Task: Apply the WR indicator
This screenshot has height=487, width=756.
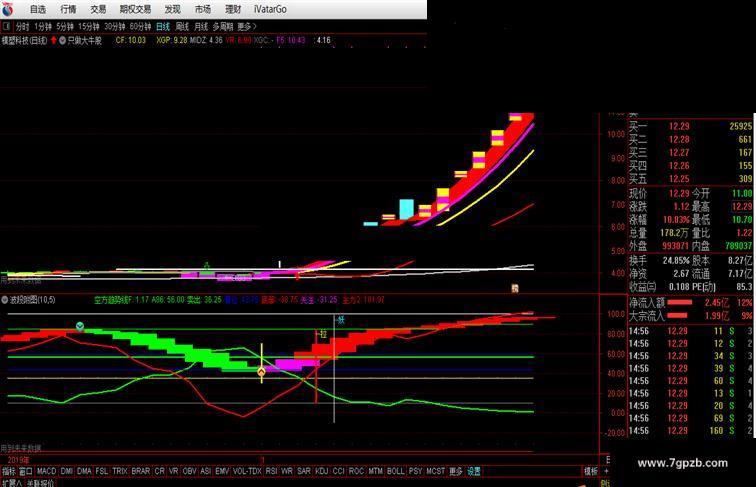Action: pos(287,471)
